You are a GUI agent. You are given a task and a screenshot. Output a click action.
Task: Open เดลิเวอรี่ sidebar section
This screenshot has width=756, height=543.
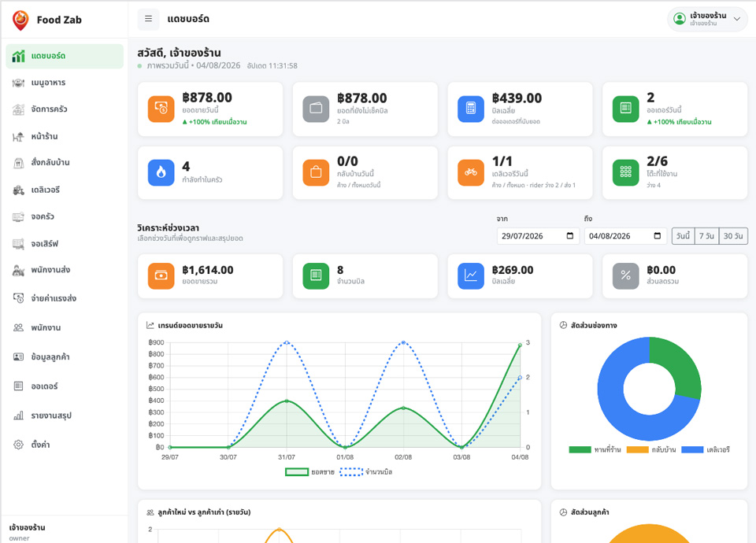65,190
